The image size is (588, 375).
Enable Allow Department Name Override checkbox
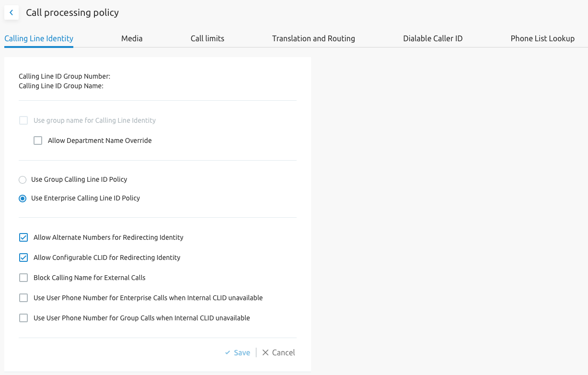[38, 141]
